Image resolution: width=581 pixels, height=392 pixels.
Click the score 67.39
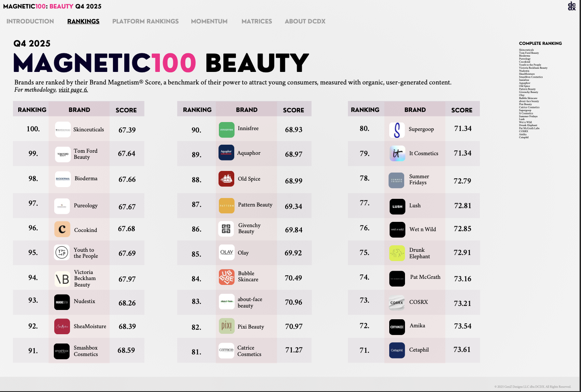(x=127, y=130)
